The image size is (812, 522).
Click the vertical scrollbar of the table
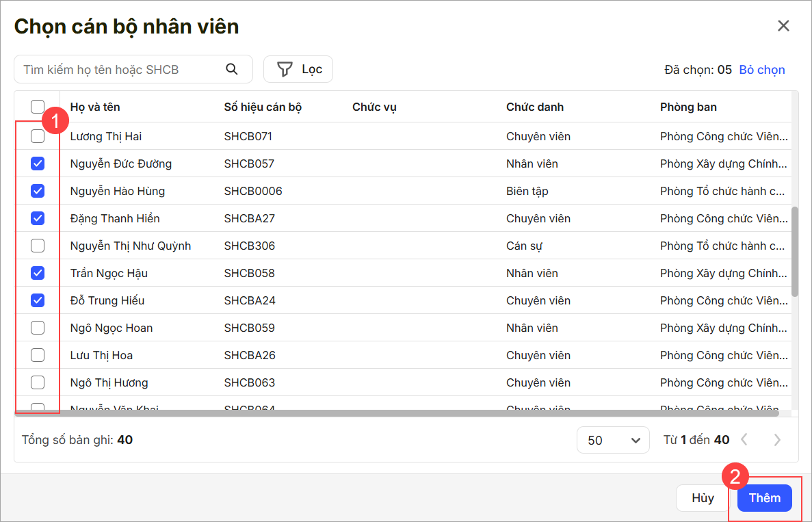(x=794, y=251)
